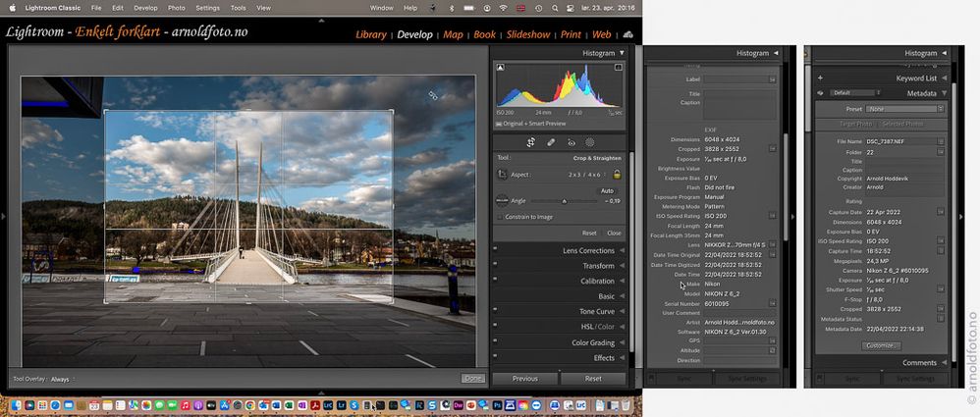
Task: Click the action icon beside Serial Number 6010095
Action: tap(773, 303)
